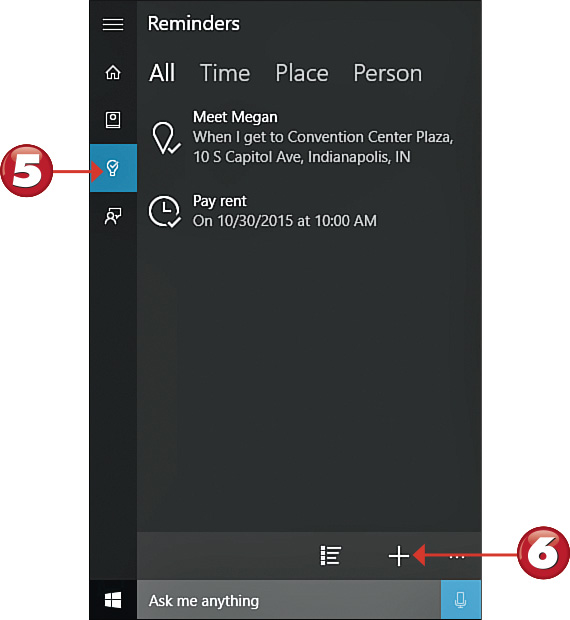570x620 pixels.
Task: Click the clock icon of Pay rent
Action: [164, 211]
